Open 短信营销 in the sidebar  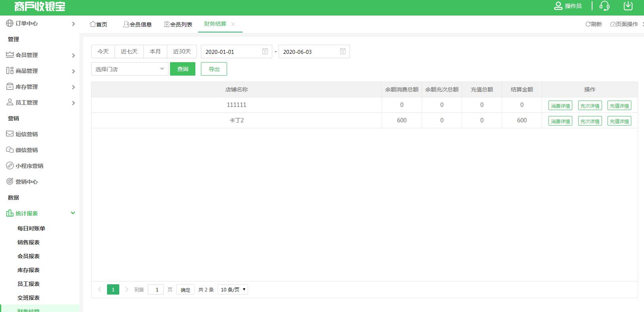[x=27, y=134]
